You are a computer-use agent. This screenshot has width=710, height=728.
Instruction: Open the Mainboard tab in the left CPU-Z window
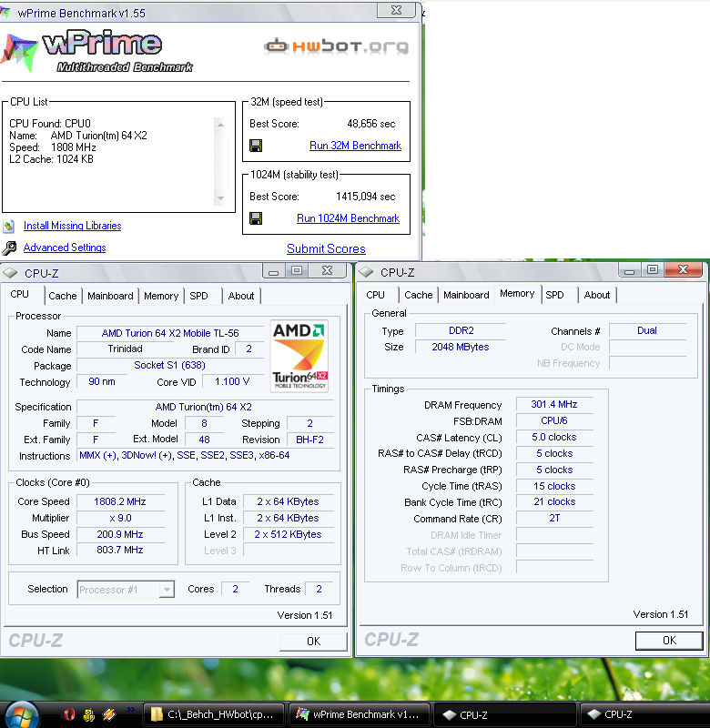(110, 296)
